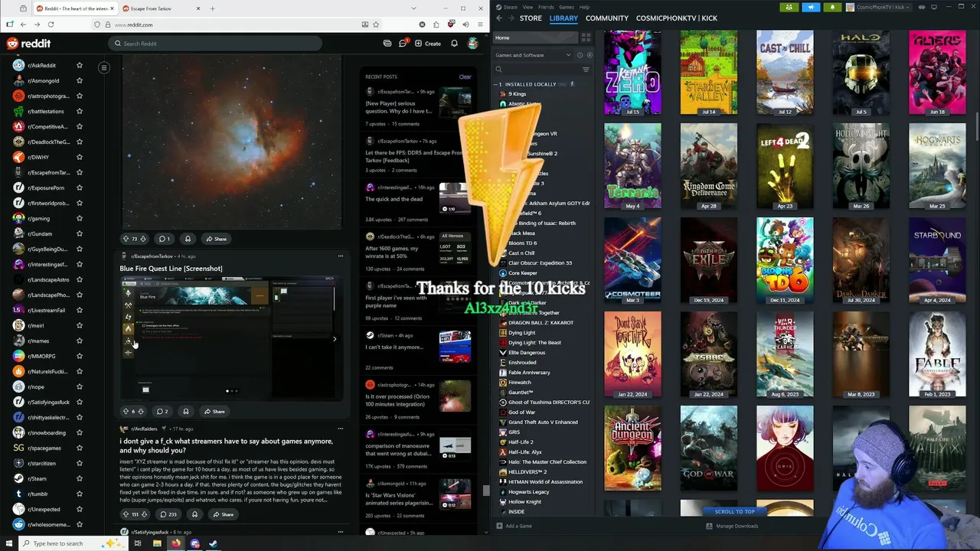The height and width of the screenshot is (551, 980).
Task: Open Terraria game cover in Steam
Action: coord(632,166)
